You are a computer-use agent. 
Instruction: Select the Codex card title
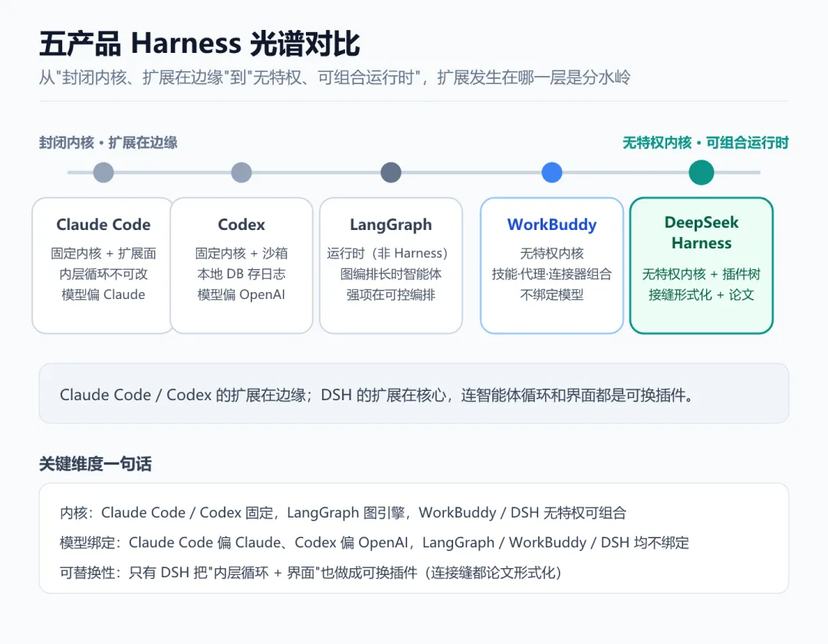coord(242,225)
